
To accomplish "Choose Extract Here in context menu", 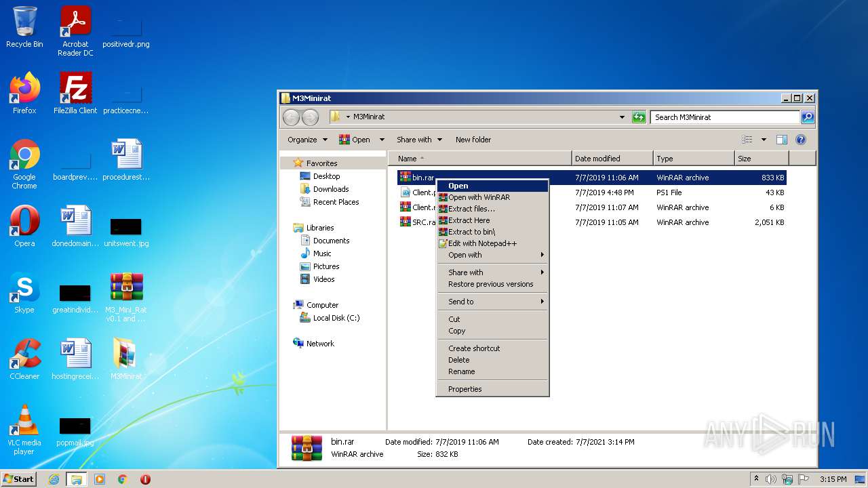I will 492,220.
